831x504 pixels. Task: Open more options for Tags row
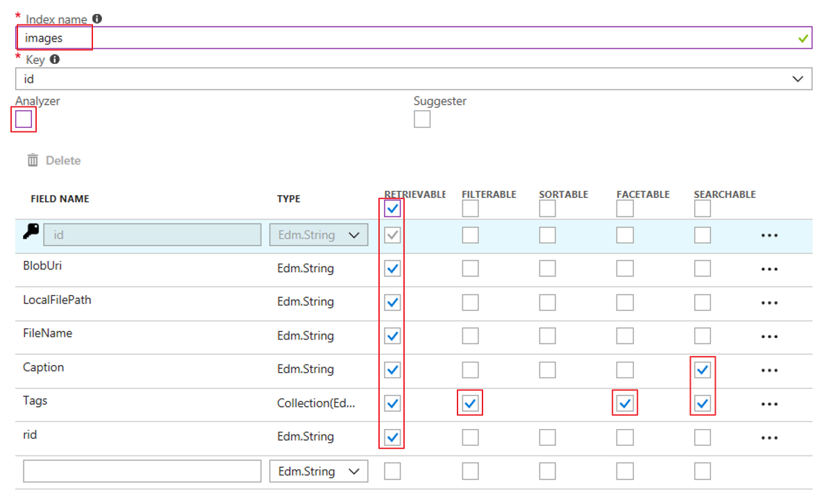(769, 404)
